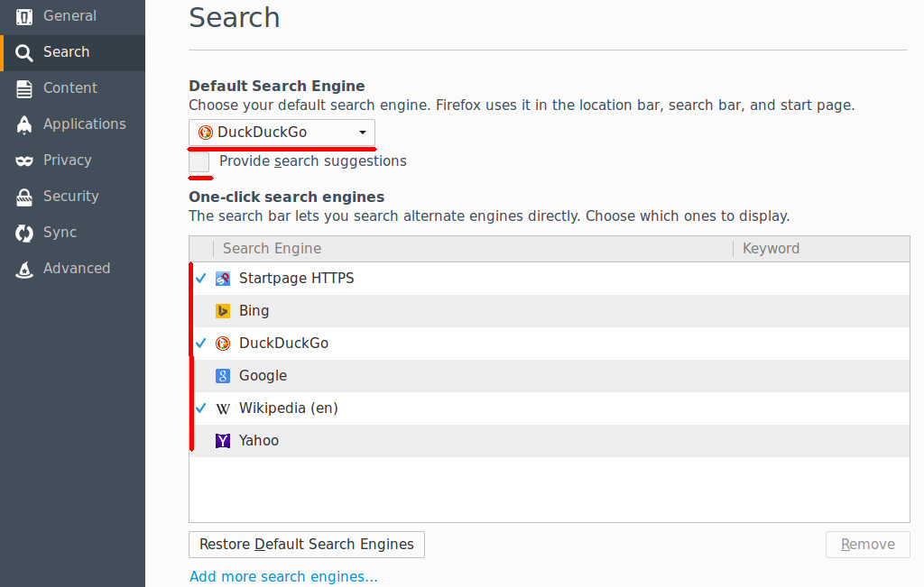This screenshot has height=587, width=924.
Task: Click the Search magnifier sidebar icon
Action: (x=24, y=53)
